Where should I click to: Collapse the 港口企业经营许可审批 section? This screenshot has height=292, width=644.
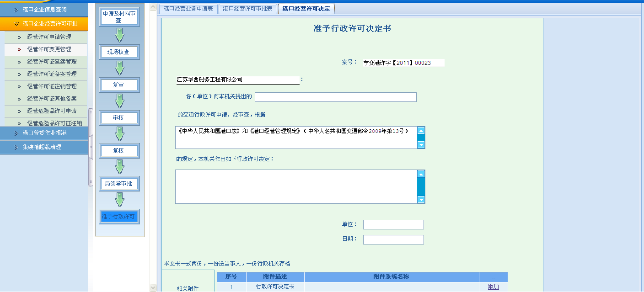click(44, 24)
